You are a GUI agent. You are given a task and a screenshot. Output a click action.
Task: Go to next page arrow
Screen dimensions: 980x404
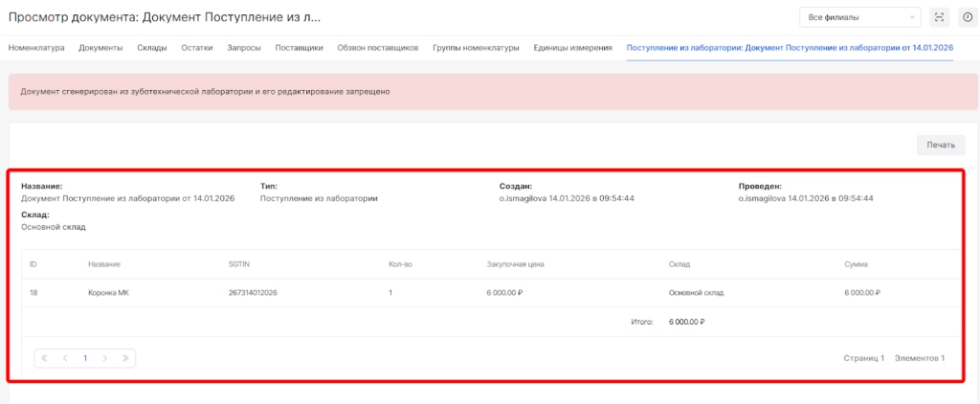coord(105,358)
